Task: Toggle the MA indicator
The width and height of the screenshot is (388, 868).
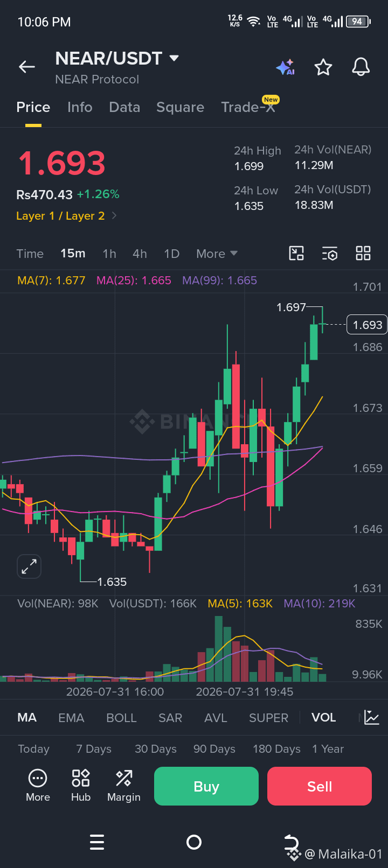Action: (x=27, y=718)
